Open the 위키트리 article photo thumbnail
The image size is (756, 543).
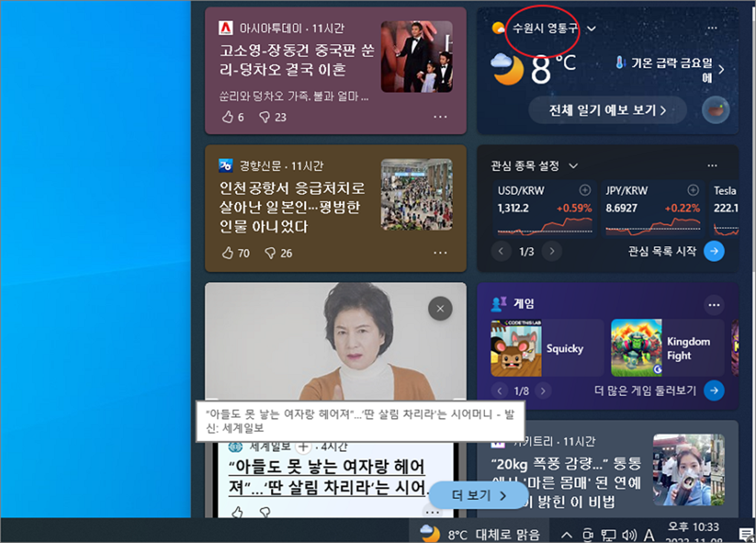tap(689, 470)
